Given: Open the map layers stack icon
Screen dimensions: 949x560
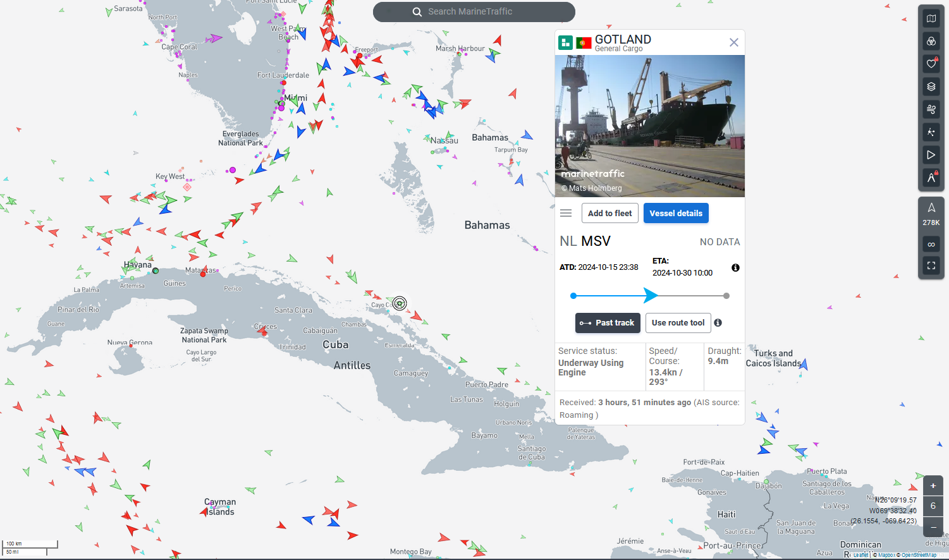Looking at the screenshot, I should coord(931,87).
